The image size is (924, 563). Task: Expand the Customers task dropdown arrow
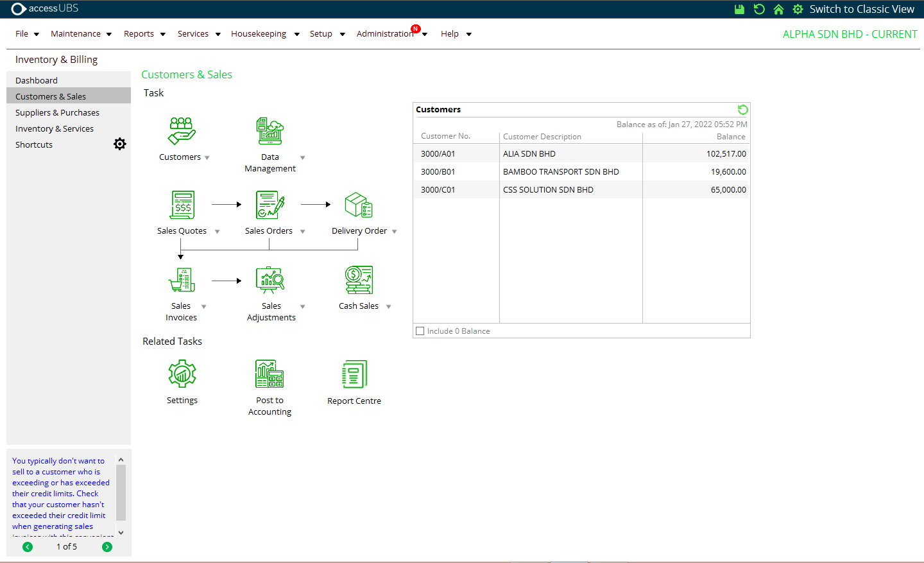207,158
